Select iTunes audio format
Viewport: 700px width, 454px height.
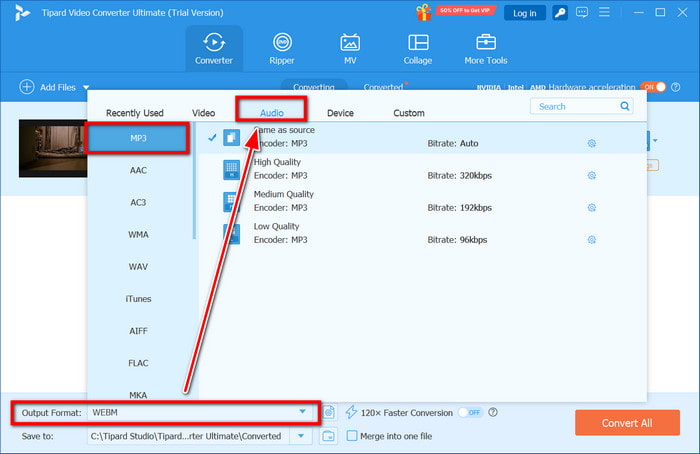point(138,299)
